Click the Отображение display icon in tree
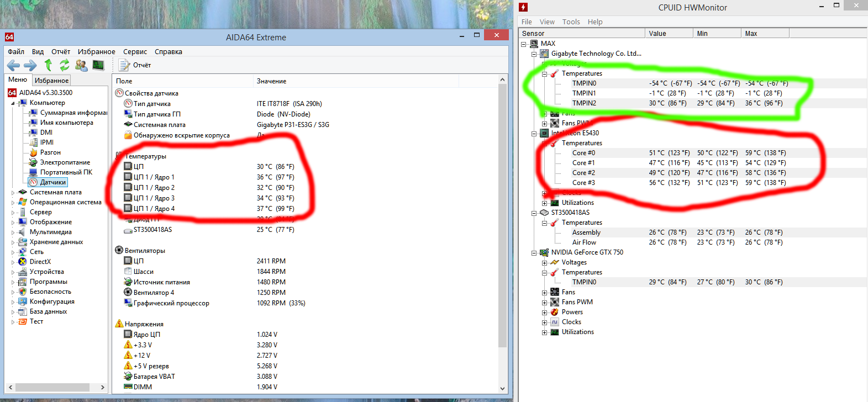 (23, 222)
